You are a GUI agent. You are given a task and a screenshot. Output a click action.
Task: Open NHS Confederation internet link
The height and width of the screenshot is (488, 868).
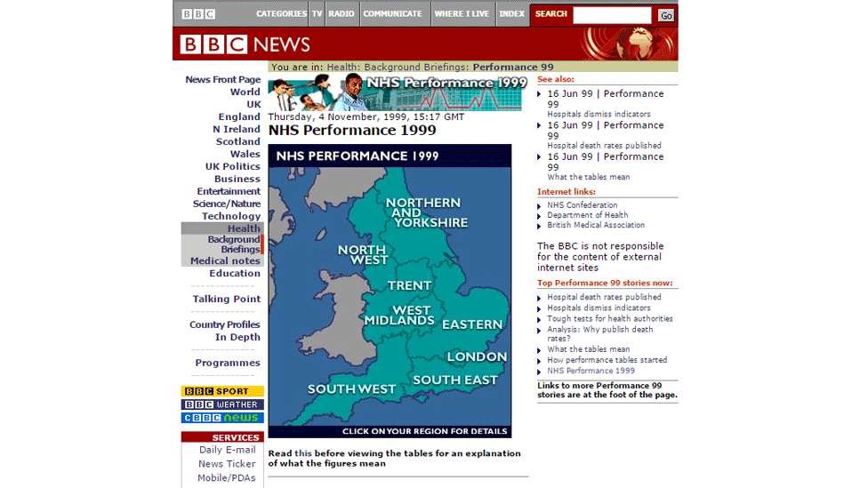coord(583,205)
